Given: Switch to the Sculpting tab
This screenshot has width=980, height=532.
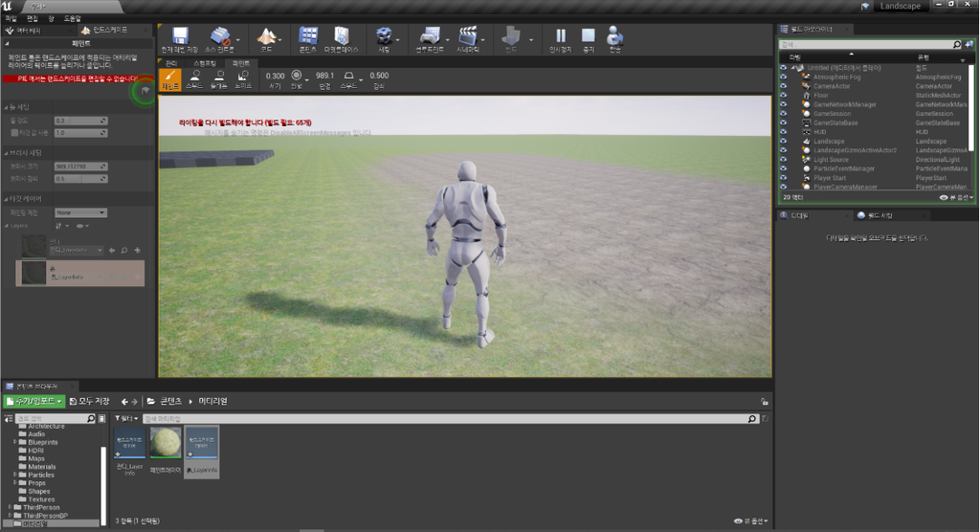Looking at the screenshot, I should [x=205, y=63].
